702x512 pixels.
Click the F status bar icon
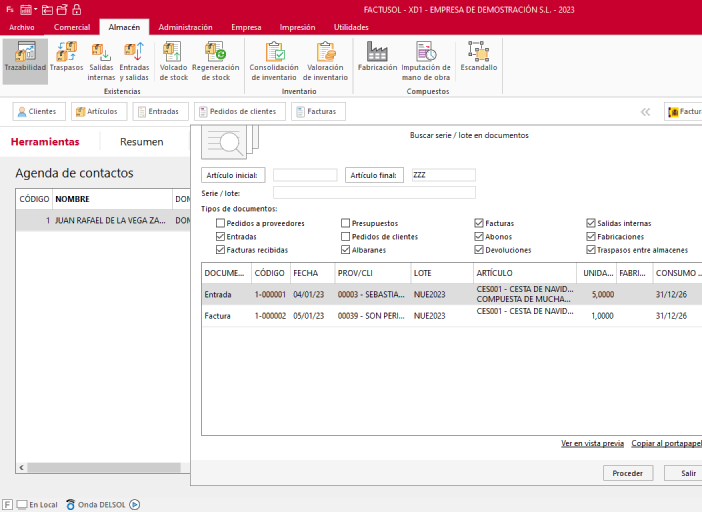click(x=8, y=504)
